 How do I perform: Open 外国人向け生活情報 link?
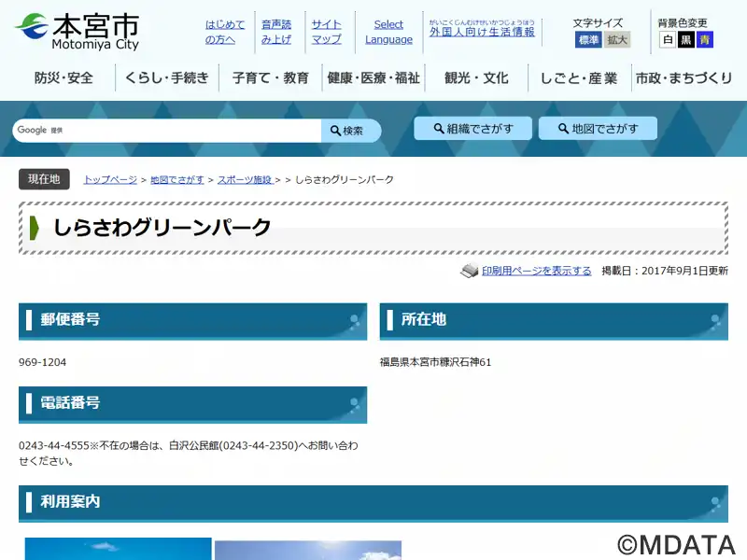(482, 32)
